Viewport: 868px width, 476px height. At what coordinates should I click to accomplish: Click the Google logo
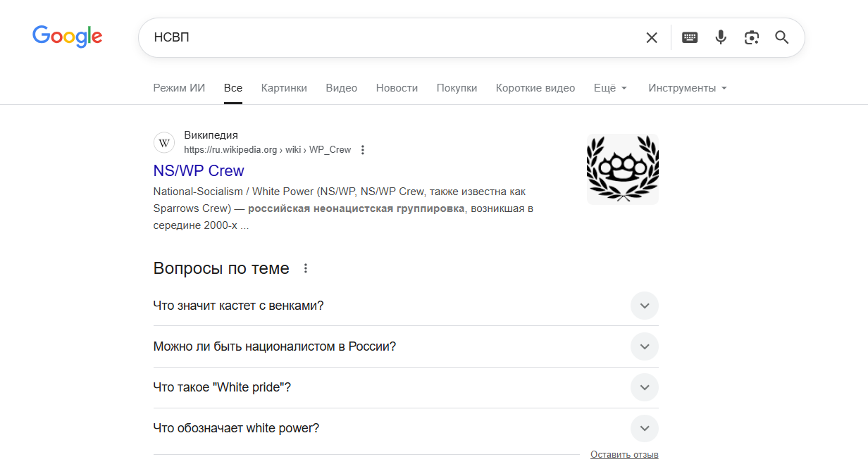pyautogui.click(x=68, y=36)
